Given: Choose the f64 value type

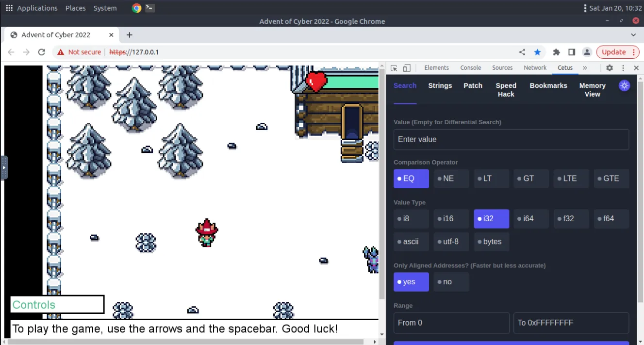Looking at the screenshot, I should pos(611,219).
